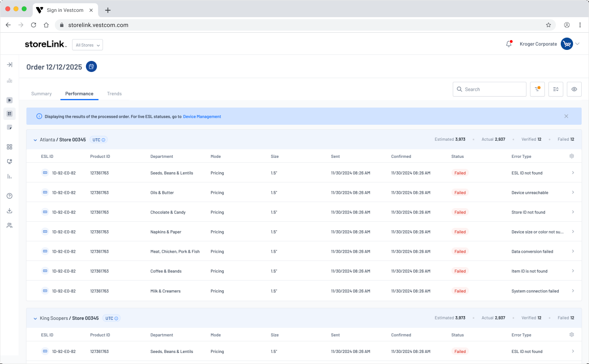The image size is (589, 364).
Task: Open Atlanta table column settings gear
Action: pos(572,156)
